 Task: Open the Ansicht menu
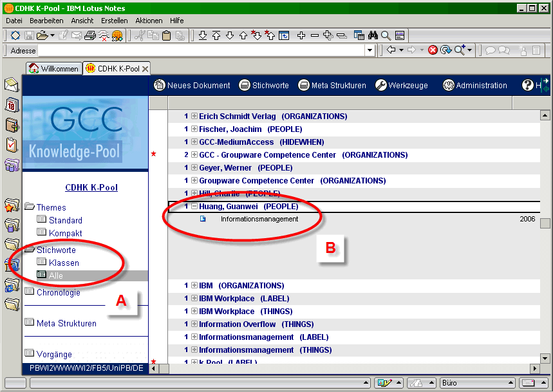pyautogui.click(x=82, y=21)
